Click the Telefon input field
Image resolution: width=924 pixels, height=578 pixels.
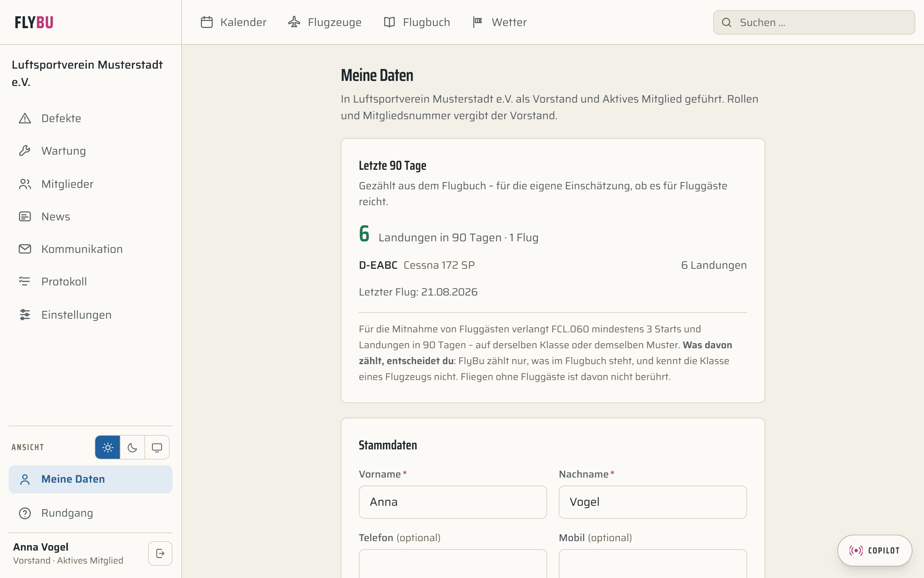pyautogui.click(x=453, y=564)
